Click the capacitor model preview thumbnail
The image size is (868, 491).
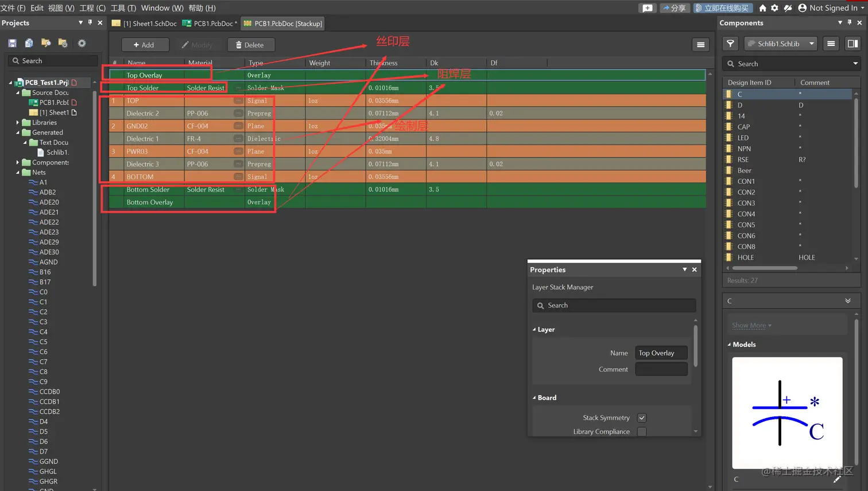(x=787, y=413)
